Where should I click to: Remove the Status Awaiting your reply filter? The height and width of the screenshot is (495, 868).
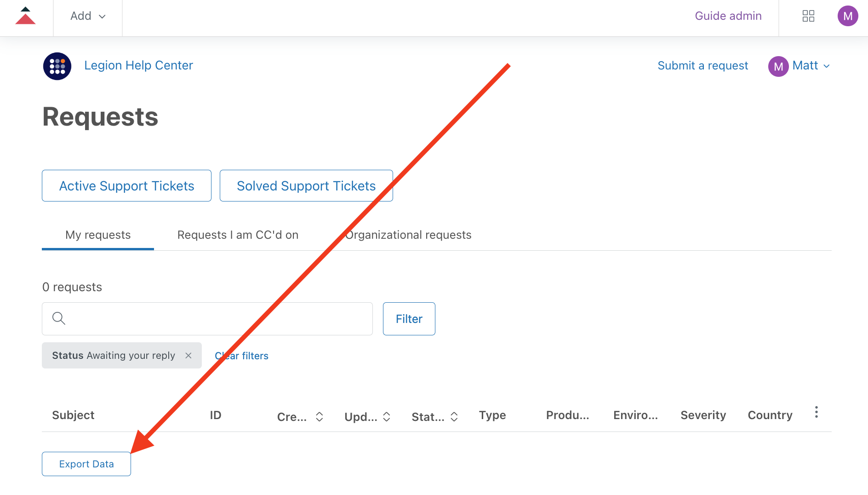(x=188, y=356)
